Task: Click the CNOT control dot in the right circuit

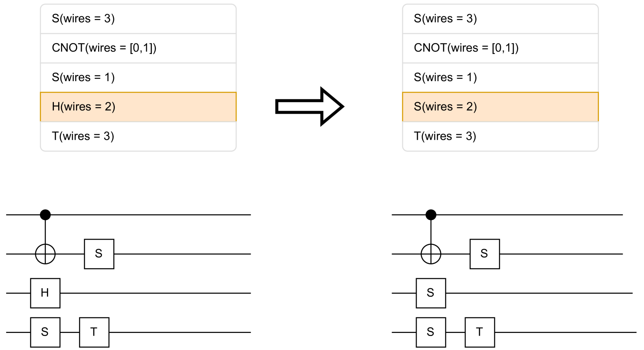Action: pyautogui.click(x=431, y=215)
